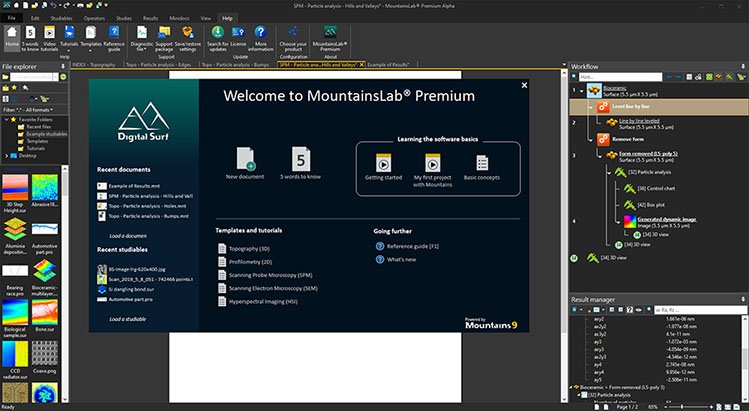The image size is (749, 411).
Task: Toggle the pin of the Workflow panel
Action: (743, 66)
